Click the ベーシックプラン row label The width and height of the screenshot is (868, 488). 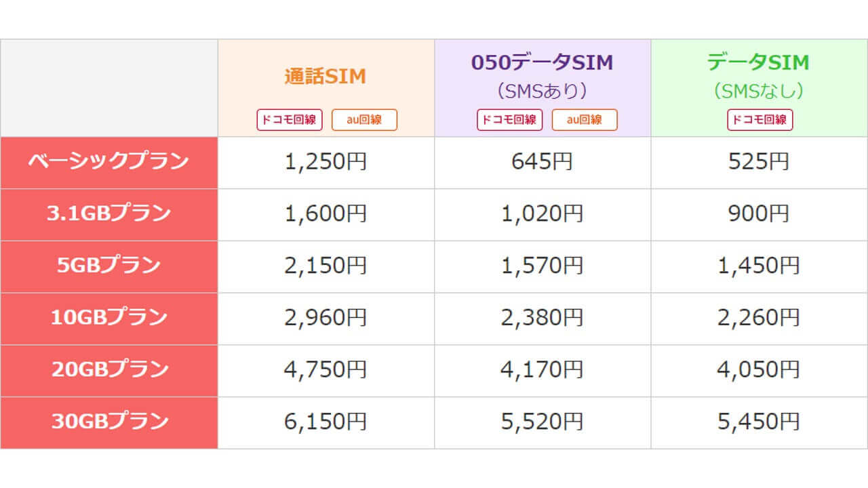coord(108,162)
